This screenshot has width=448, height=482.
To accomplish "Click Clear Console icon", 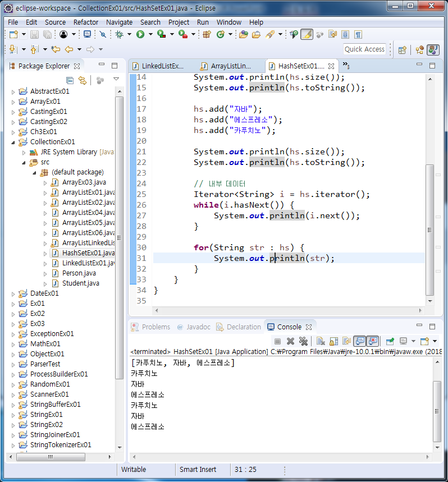I will coord(321,341).
